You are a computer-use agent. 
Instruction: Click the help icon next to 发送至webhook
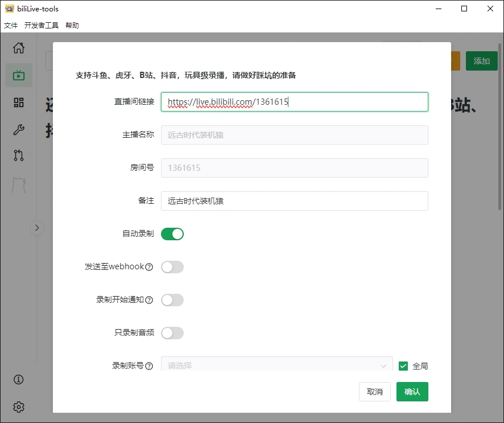148,266
